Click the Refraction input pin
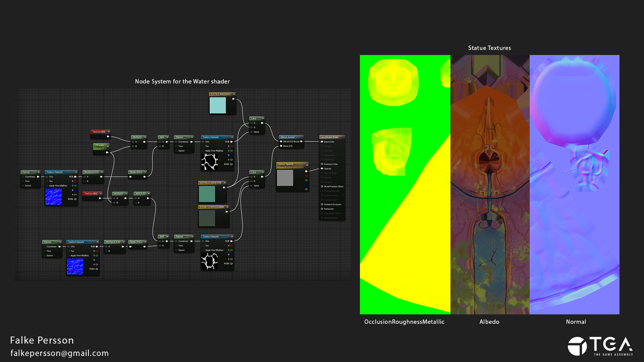 click(322, 209)
